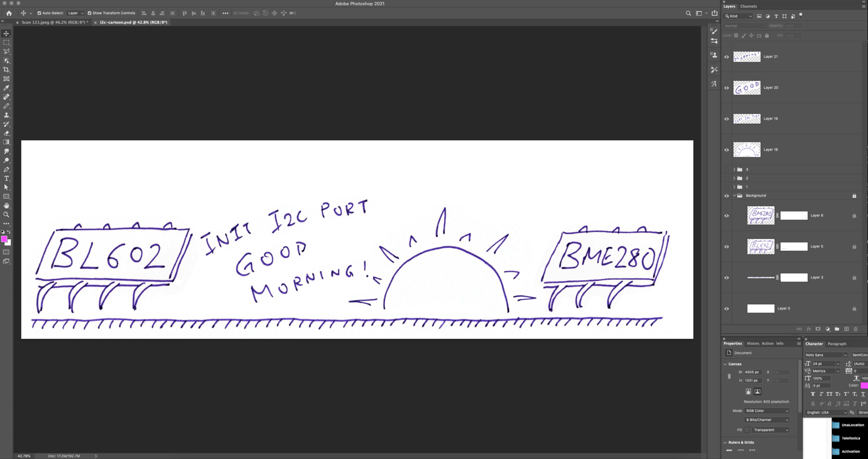The image size is (868, 459).
Task: Select the Layer 18 thumbnail
Action: pyautogui.click(x=747, y=149)
